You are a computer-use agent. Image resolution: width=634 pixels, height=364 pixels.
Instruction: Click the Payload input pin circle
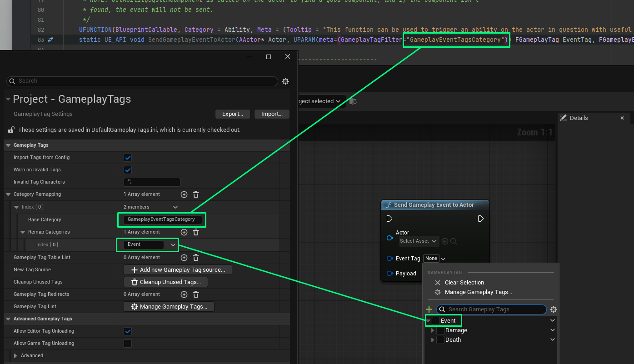389,273
